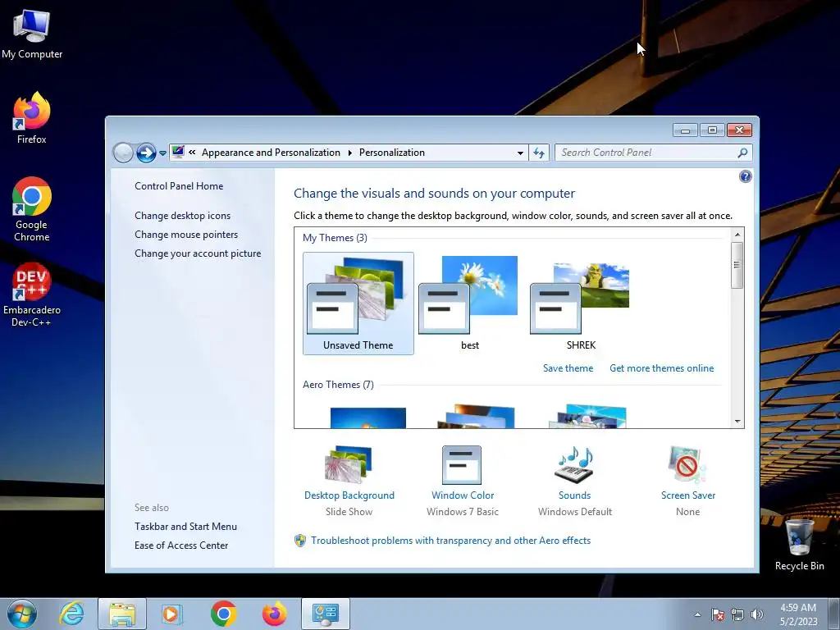Viewport: 840px width, 630px height.
Task: Open the Window Color icon
Action: 462,465
